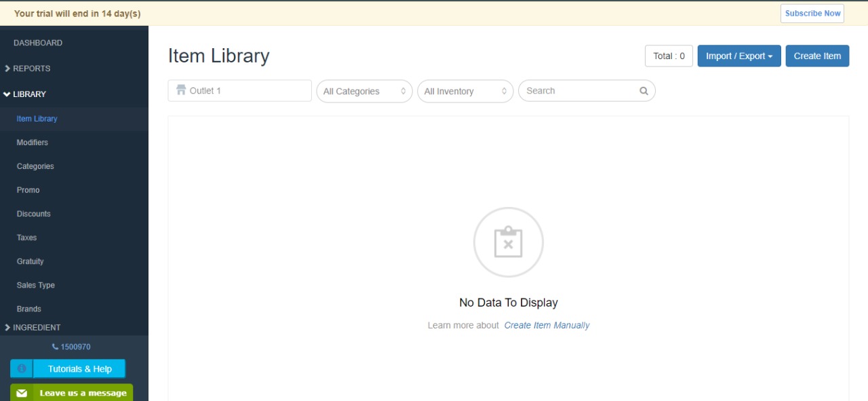Expand the REPORTS section
This screenshot has height=401, width=868.
28,69
